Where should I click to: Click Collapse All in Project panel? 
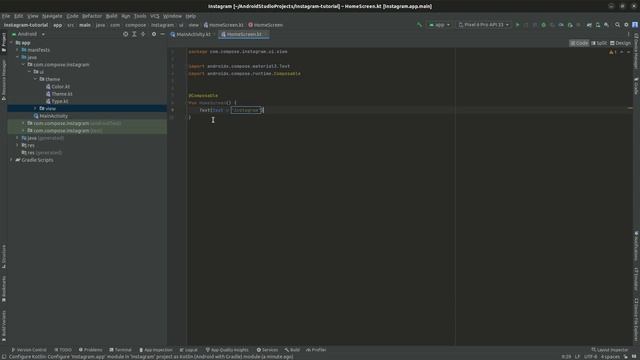click(143, 34)
